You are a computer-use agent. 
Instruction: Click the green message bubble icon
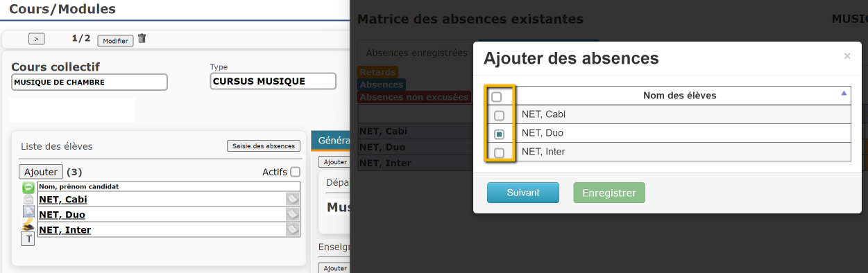[x=28, y=187]
